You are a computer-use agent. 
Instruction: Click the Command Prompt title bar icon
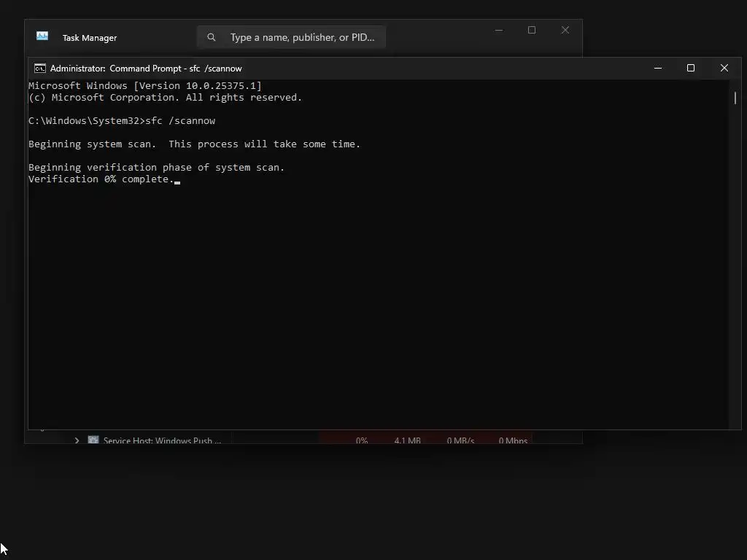tap(40, 68)
